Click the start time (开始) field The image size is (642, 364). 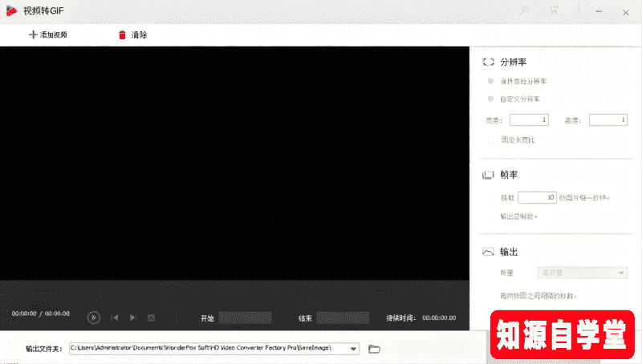(246, 317)
